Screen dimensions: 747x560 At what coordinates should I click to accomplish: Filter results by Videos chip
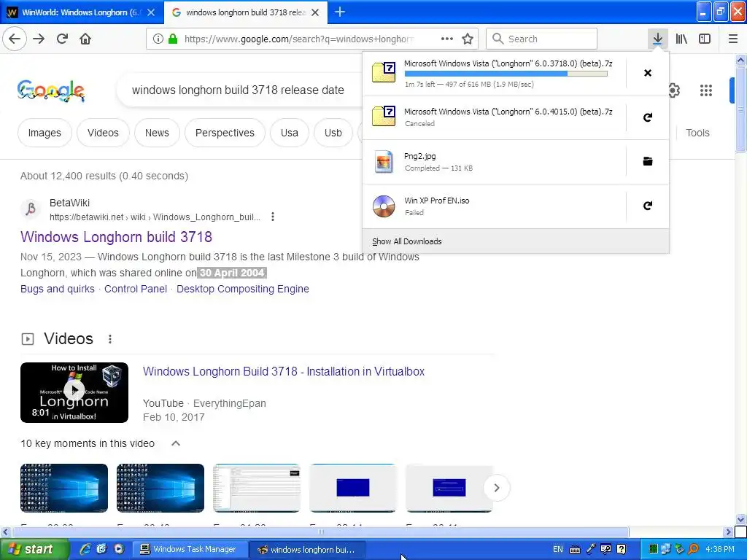[103, 133]
